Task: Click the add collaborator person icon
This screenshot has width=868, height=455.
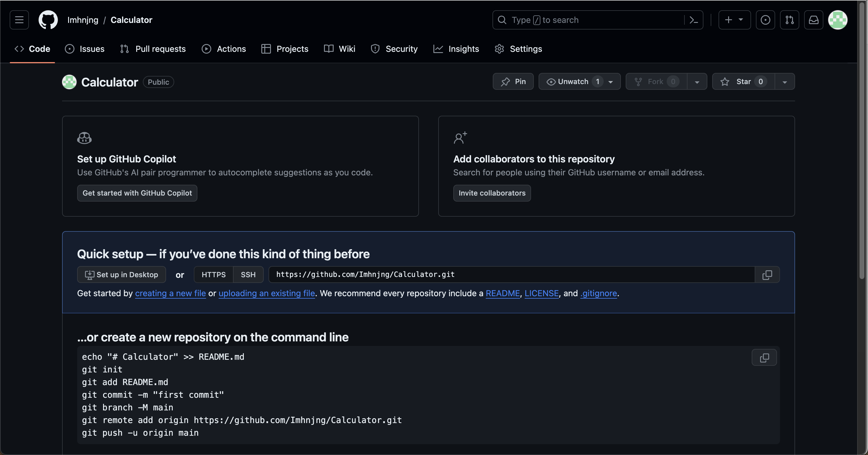Action: coord(460,138)
